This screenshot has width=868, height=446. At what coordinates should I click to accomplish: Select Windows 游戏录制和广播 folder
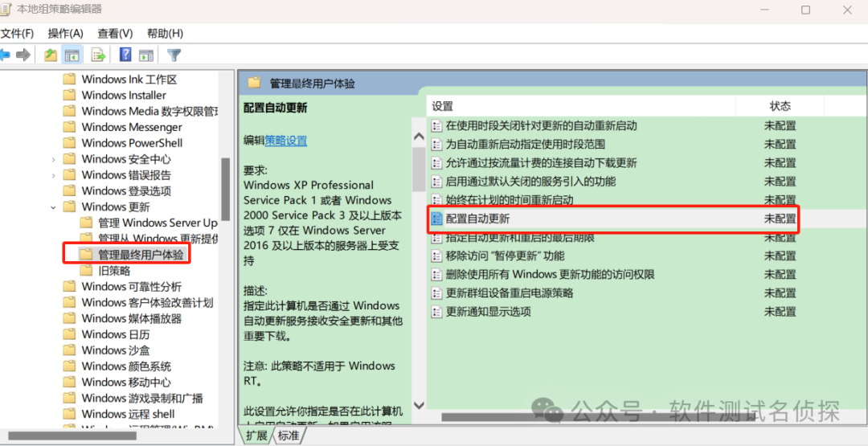click(133, 399)
